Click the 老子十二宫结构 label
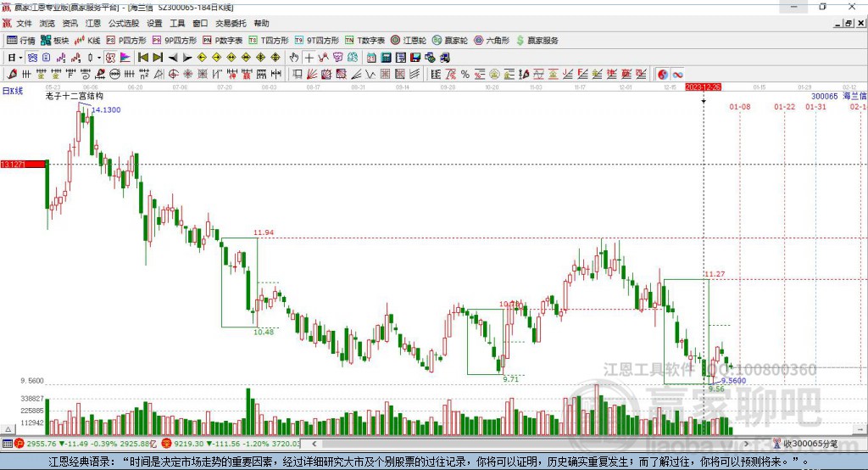This screenshot has width=868, height=470. point(75,96)
